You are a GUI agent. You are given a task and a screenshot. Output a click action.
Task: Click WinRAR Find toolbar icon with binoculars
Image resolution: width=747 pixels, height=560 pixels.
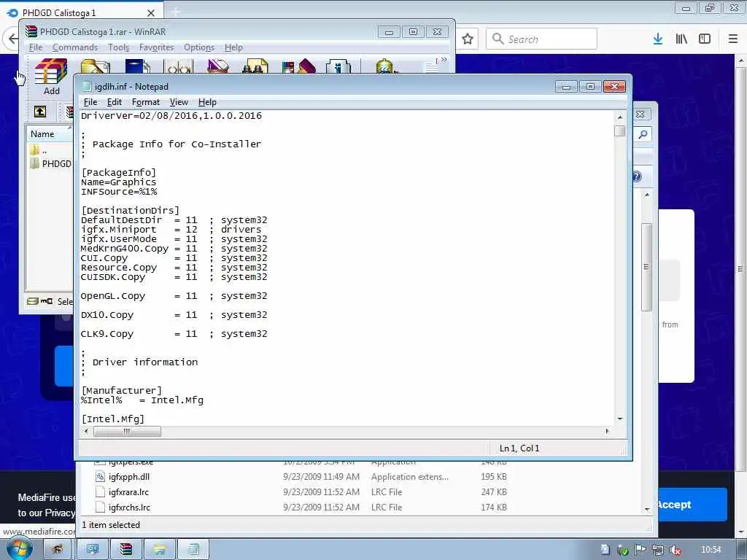(x=255, y=66)
